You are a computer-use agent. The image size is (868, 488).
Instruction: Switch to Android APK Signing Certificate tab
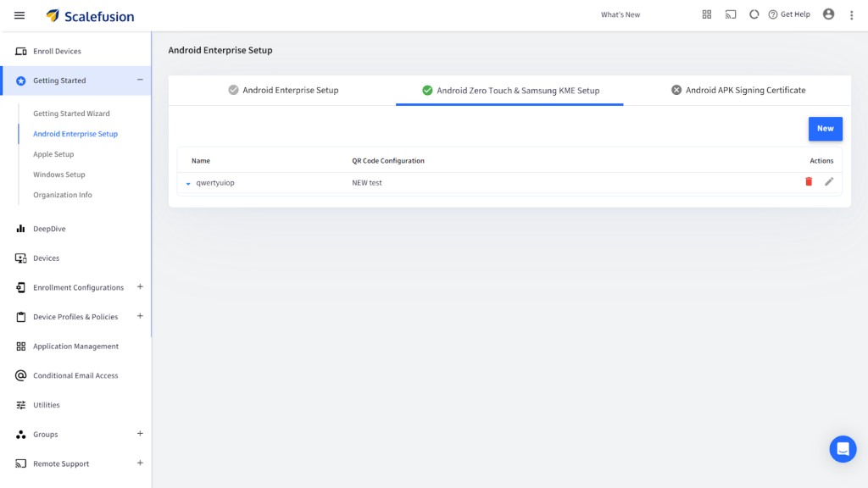click(737, 90)
